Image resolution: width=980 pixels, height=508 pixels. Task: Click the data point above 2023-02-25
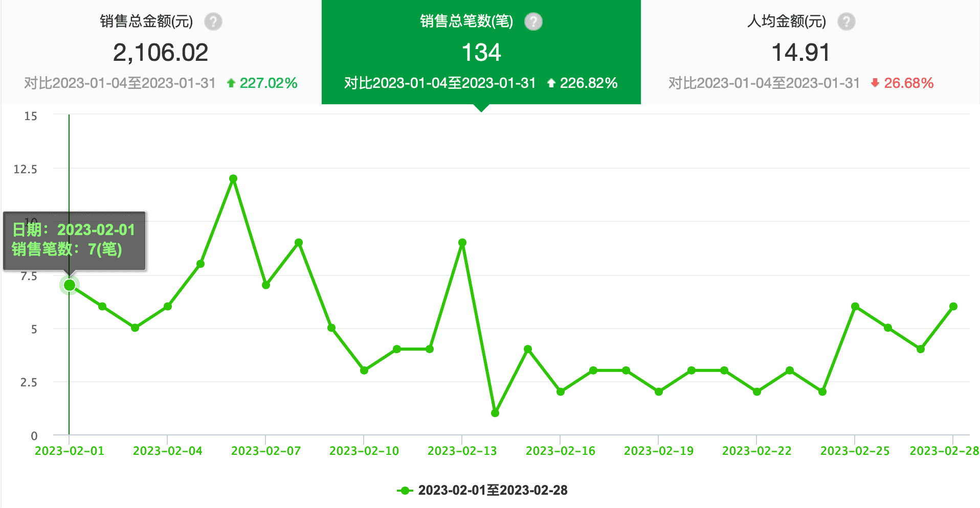[x=855, y=307]
